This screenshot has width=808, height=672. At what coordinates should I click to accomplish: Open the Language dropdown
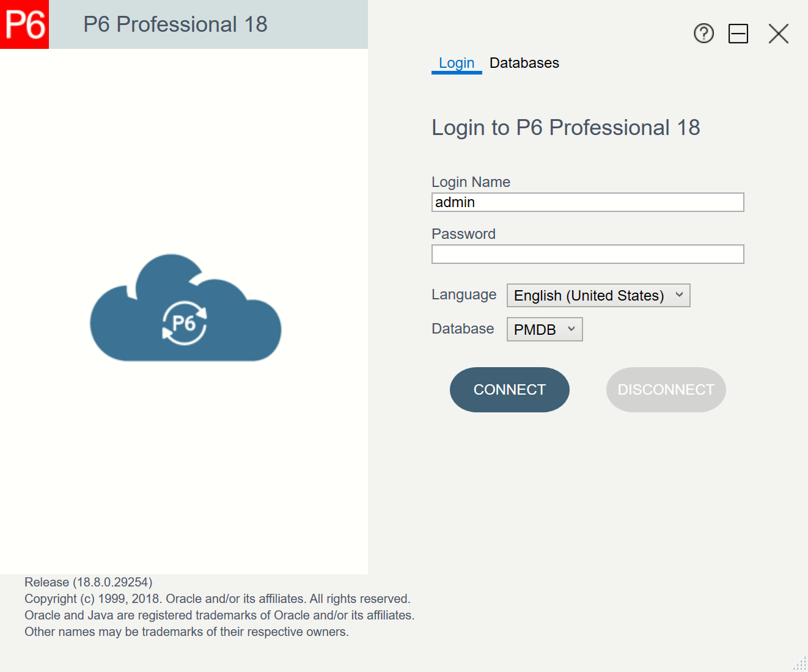(x=598, y=295)
